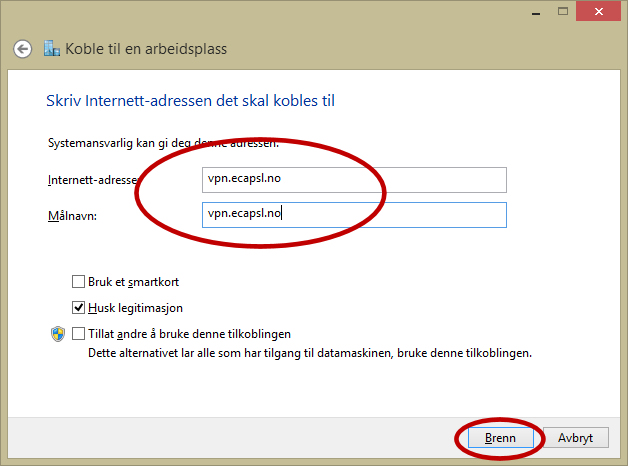
Task: Click the back arrow button
Action: (22, 49)
